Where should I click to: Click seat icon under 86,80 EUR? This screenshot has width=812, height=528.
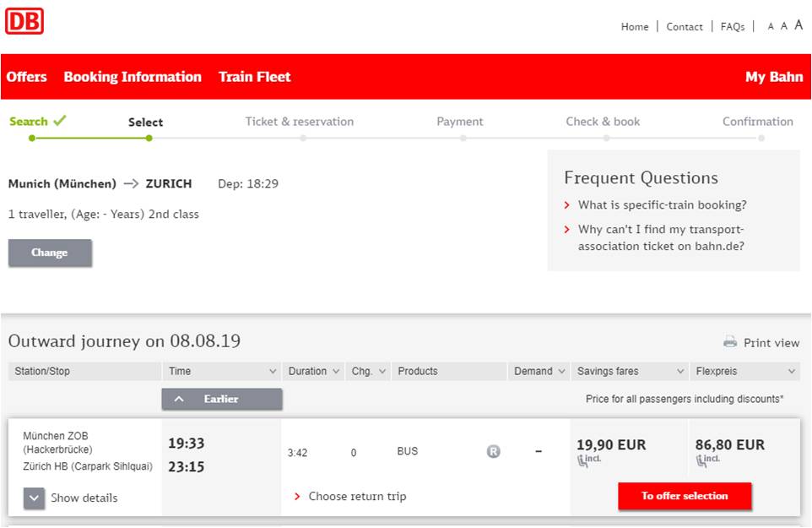pos(701,460)
